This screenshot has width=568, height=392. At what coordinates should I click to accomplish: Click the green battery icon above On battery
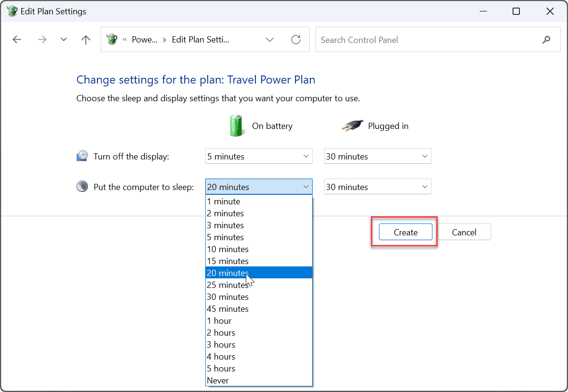(x=237, y=126)
